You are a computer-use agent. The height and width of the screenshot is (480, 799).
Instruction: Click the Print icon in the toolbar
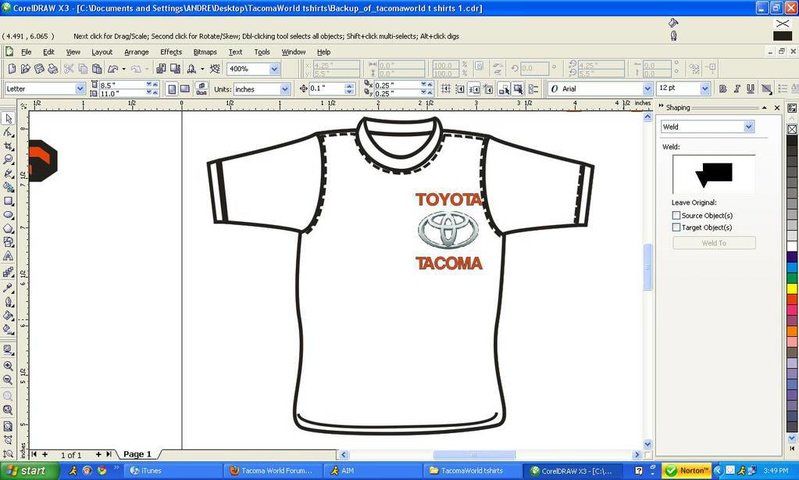coord(52,68)
